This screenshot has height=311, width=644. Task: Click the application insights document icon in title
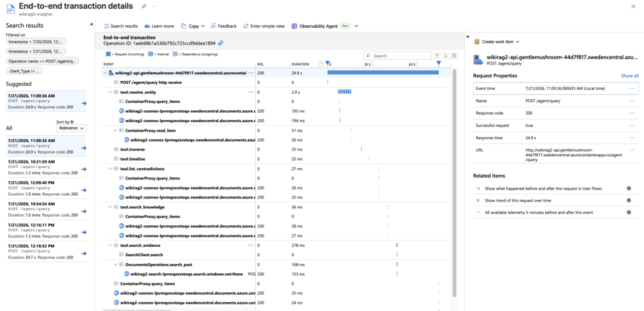(10, 9)
